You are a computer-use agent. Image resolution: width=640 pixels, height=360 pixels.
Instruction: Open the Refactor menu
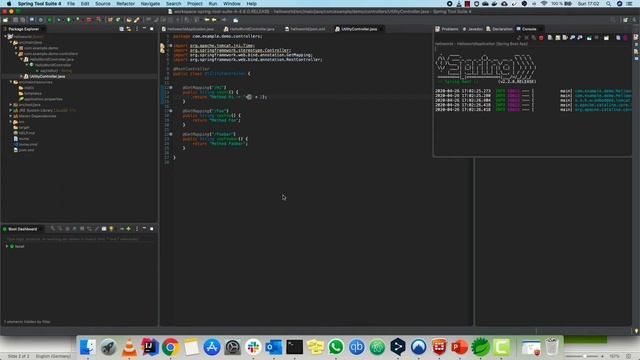125,4
